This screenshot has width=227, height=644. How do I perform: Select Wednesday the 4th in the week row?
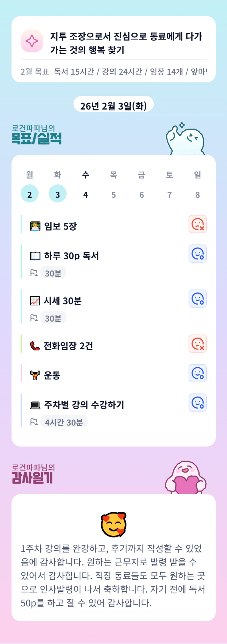[x=86, y=194]
